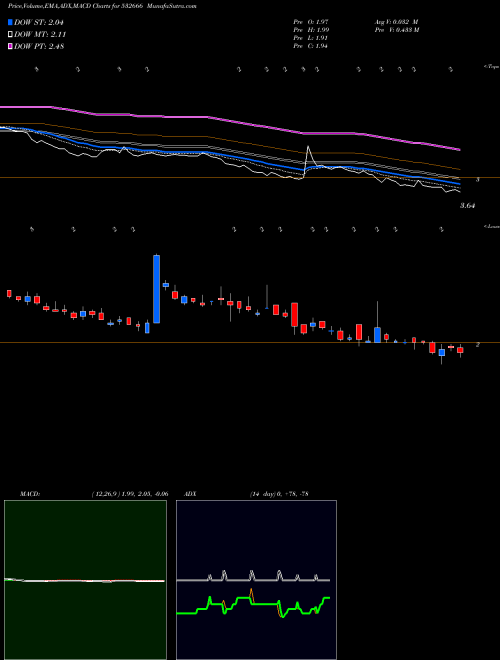Click the '<Lows' marker label
Viewport: 500px width, 660px height.
point(492,226)
